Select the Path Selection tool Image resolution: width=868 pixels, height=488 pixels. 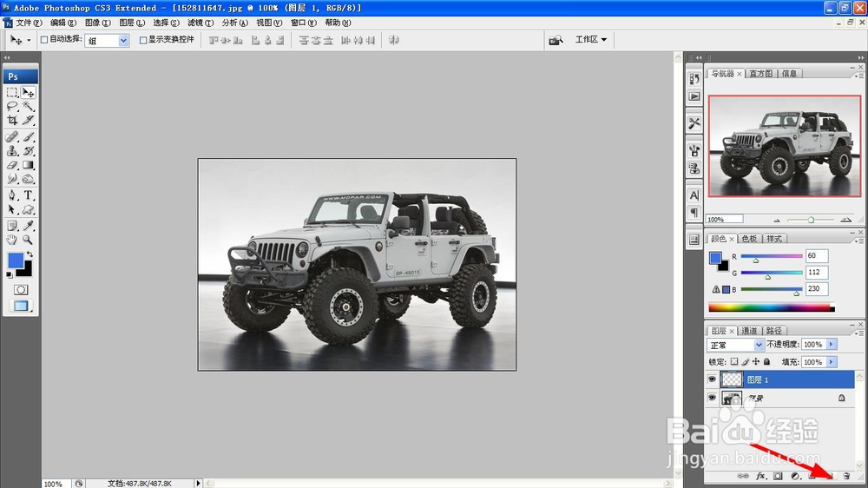click(12, 209)
